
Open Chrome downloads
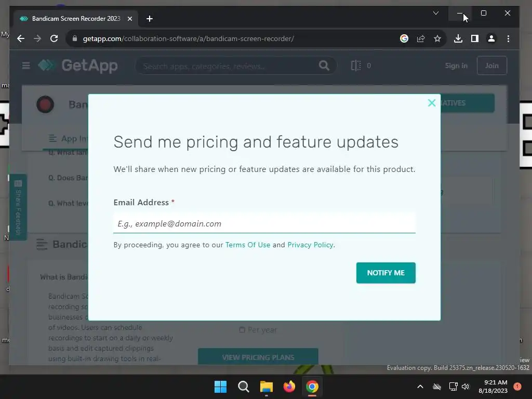coord(458,38)
